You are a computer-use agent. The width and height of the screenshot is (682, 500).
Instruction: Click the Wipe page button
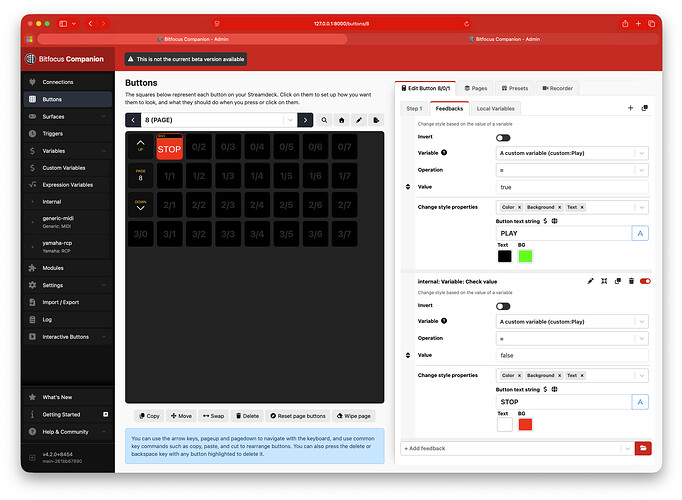pos(354,416)
